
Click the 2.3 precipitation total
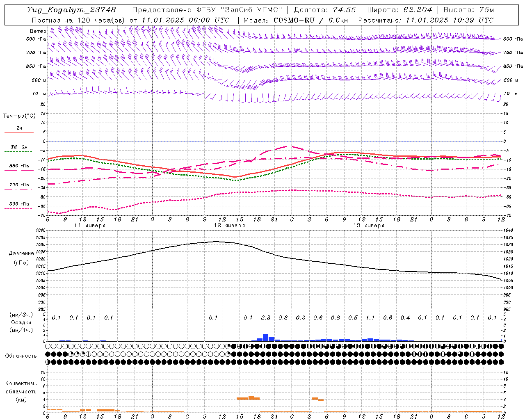(x=266, y=317)
